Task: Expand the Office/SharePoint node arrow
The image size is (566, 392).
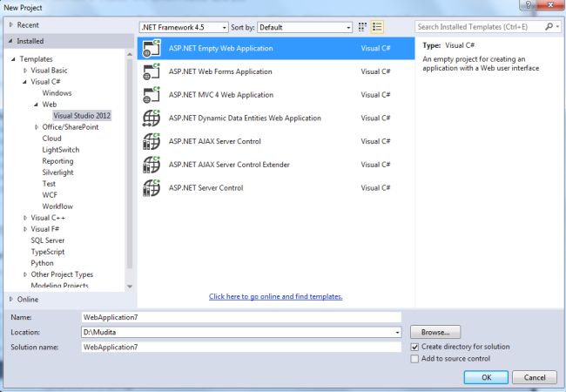Action: click(x=37, y=127)
